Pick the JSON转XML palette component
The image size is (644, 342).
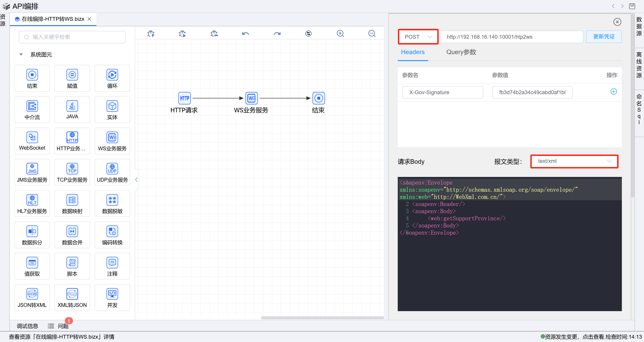(x=32, y=297)
